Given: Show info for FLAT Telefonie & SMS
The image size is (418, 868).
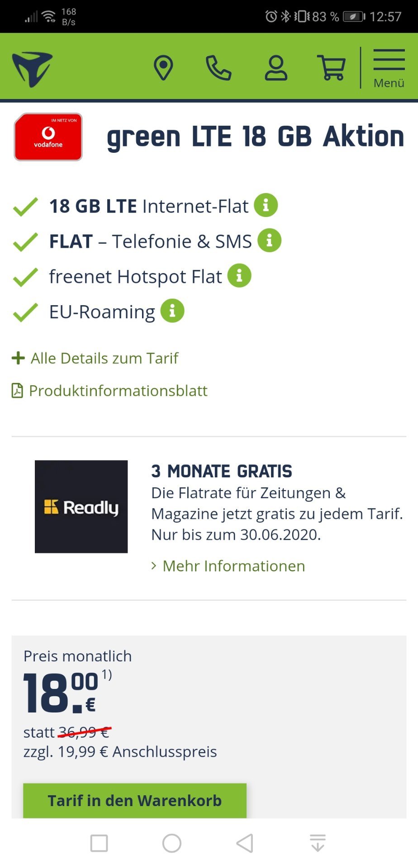Looking at the screenshot, I should (269, 240).
